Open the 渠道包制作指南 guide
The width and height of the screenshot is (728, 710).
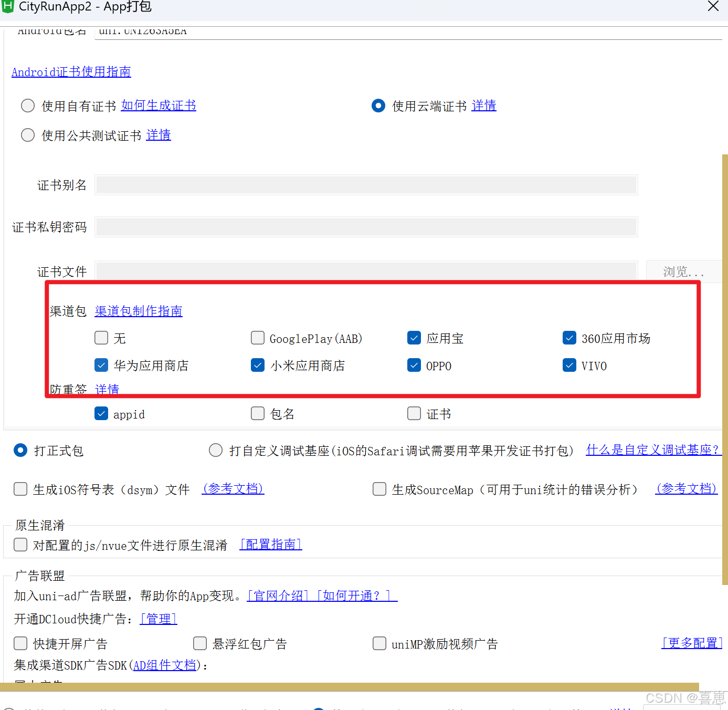(x=138, y=311)
